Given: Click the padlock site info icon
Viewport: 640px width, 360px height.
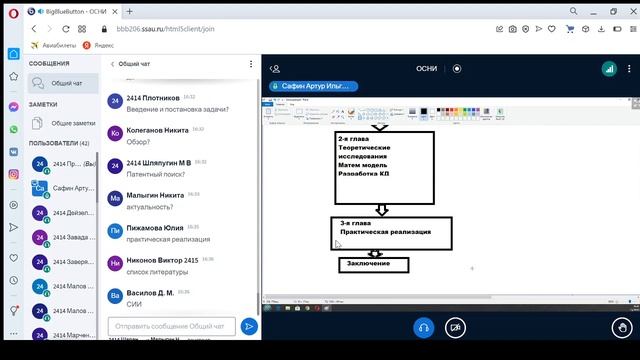Looking at the screenshot, I should click(104, 29).
